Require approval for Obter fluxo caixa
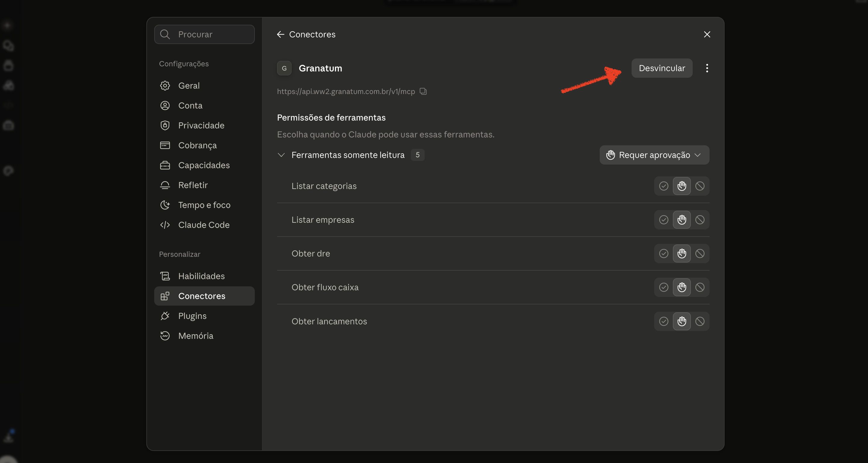This screenshot has width=868, height=463. 682,287
